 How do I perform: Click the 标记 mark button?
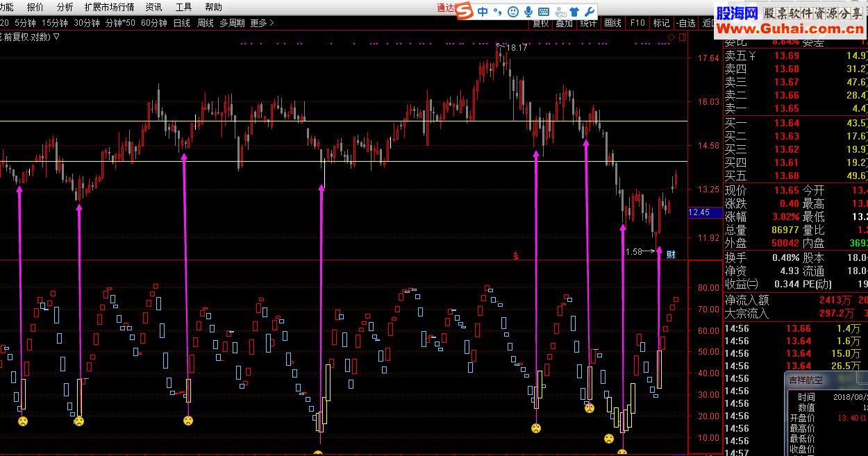tap(661, 23)
